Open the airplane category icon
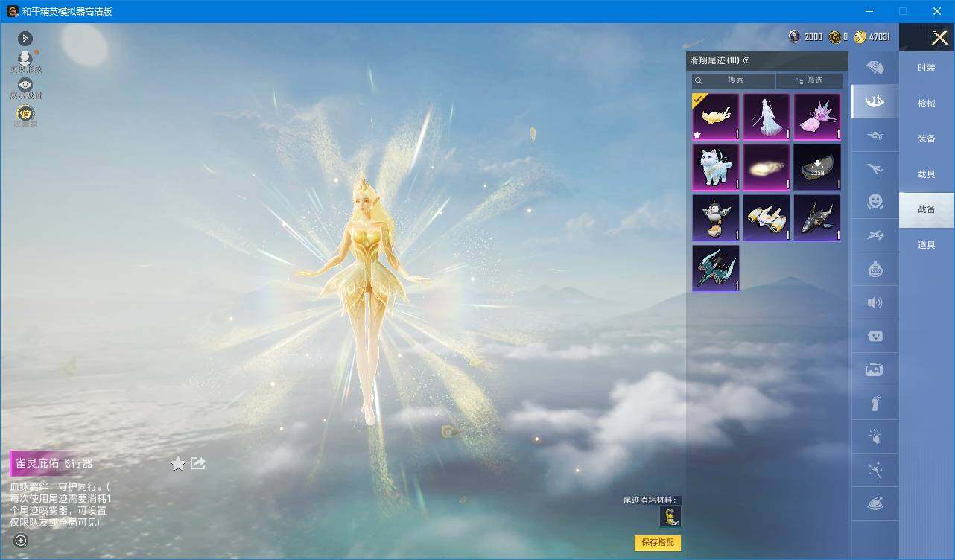Screen dimensions: 955x560 click(x=875, y=168)
